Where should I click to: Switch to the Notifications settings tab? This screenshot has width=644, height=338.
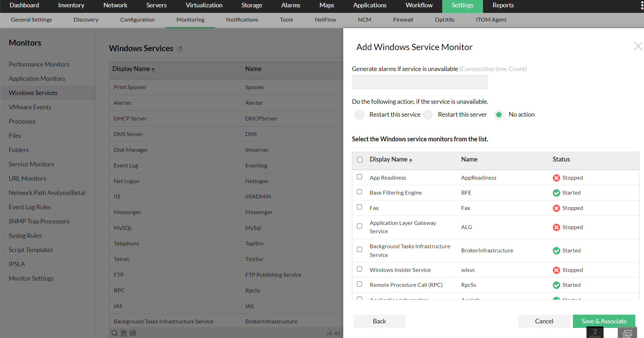[x=242, y=20]
